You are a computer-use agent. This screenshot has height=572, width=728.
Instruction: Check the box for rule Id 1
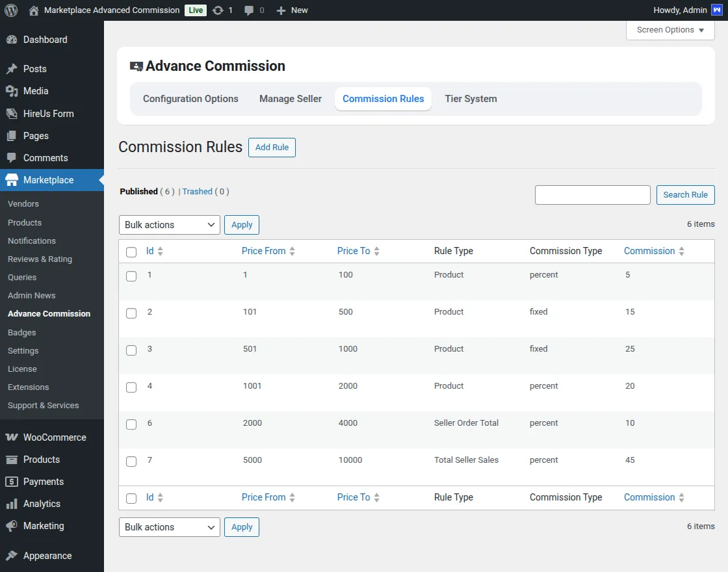(131, 276)
